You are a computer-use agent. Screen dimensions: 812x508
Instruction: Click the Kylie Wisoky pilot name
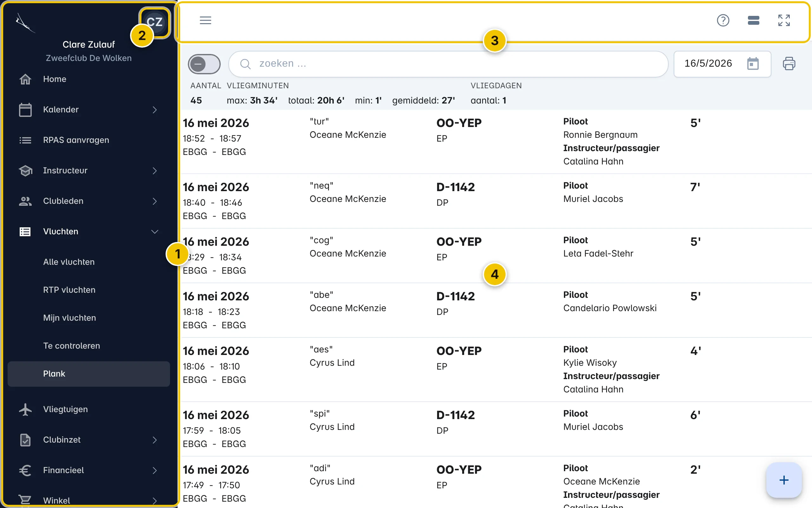click(x=590, y=363)
